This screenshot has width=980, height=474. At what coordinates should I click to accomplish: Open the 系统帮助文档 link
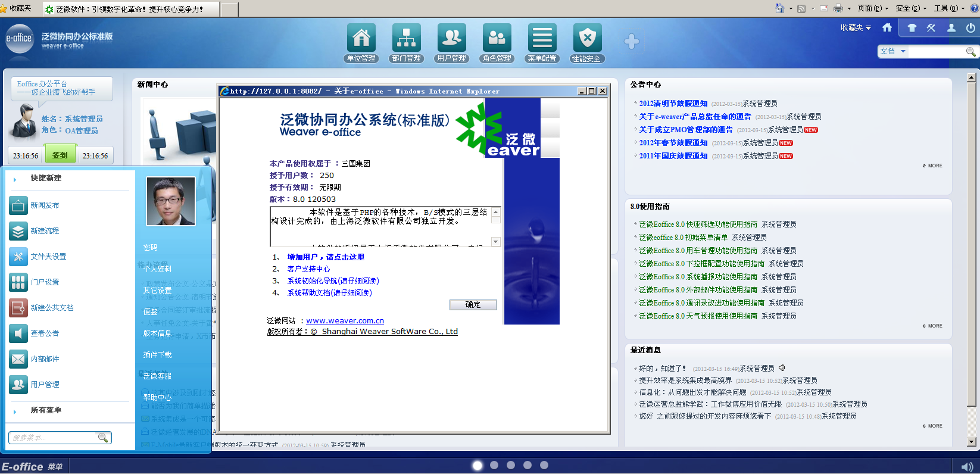pos(329,293)
